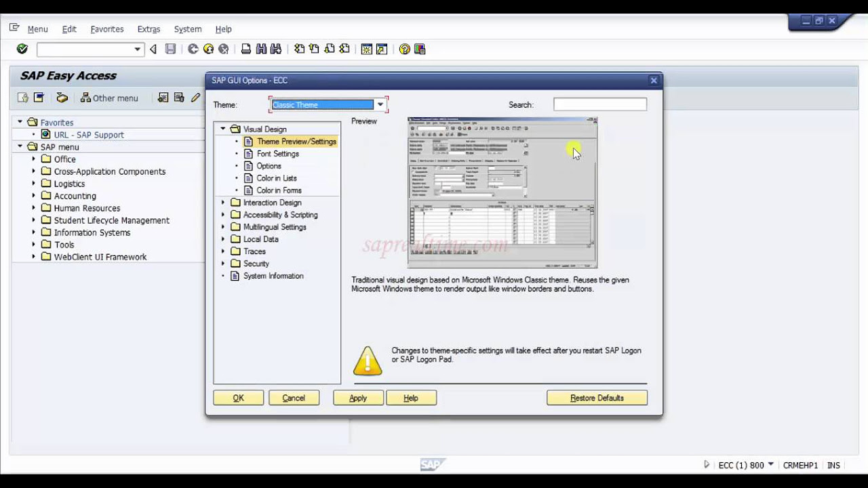
Task: Click the Create New Session icon
Action: (367, 49)
